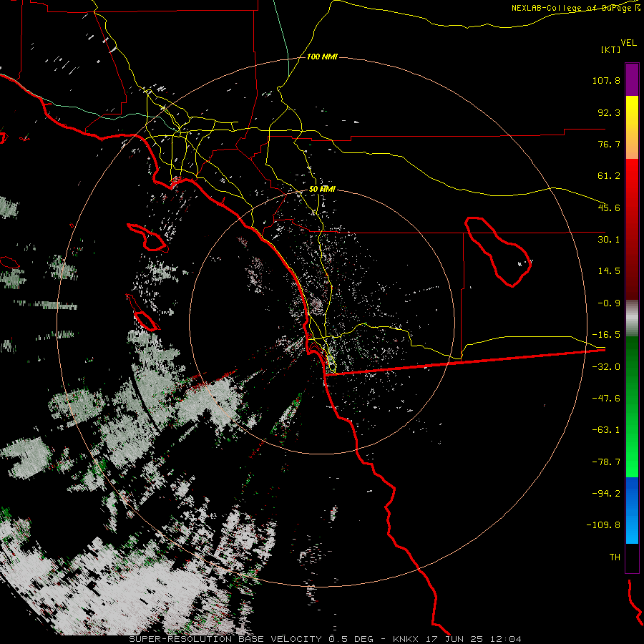Click the -32.0 velocity scale value
This screenshot has height=644, width=644.
coord(606,367)
